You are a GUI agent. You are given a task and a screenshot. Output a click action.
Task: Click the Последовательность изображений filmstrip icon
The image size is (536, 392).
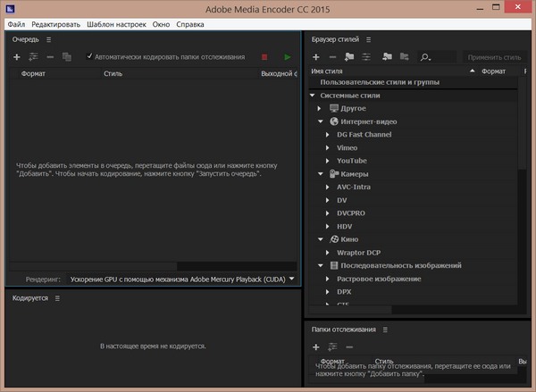(334, 265)
